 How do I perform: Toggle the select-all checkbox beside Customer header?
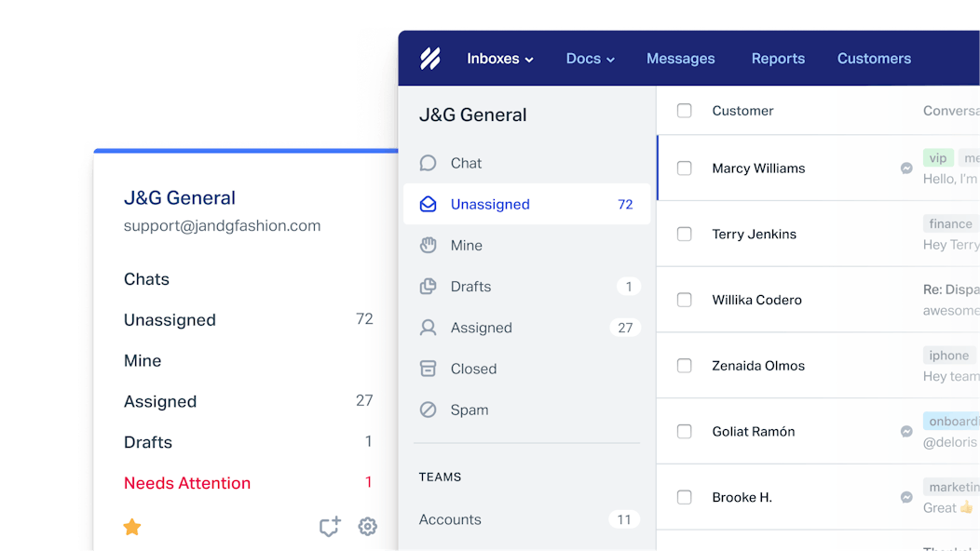pyautogui.click(x=685, y=111)
